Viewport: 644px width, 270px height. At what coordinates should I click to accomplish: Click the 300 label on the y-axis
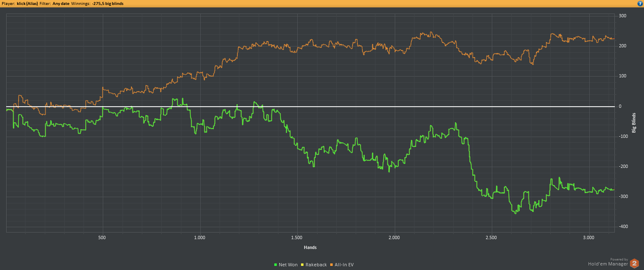point(622,16)
